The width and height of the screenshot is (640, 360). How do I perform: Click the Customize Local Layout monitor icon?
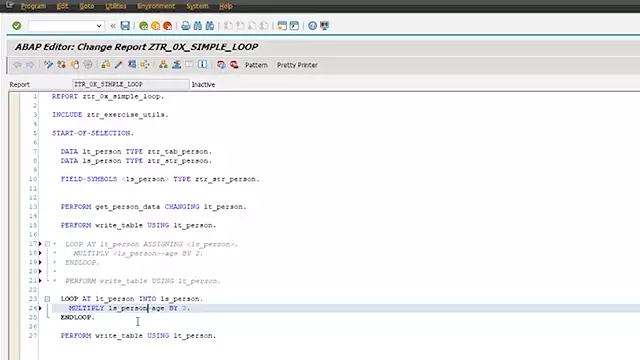point(324,26)
